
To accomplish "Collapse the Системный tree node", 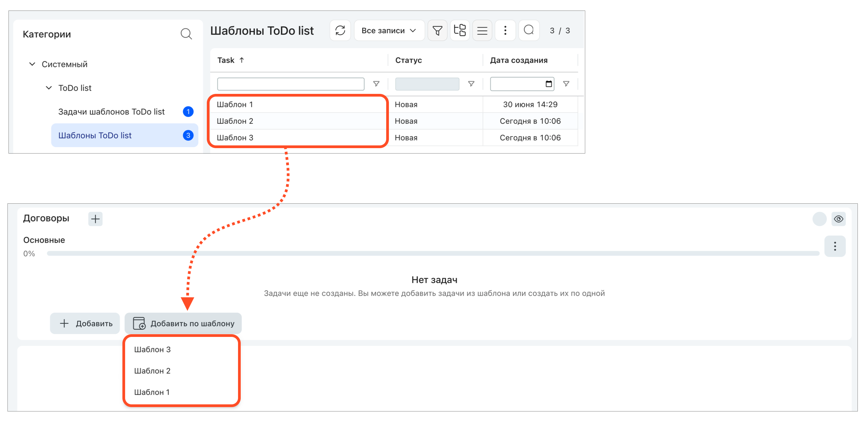I will coord(32,64).
